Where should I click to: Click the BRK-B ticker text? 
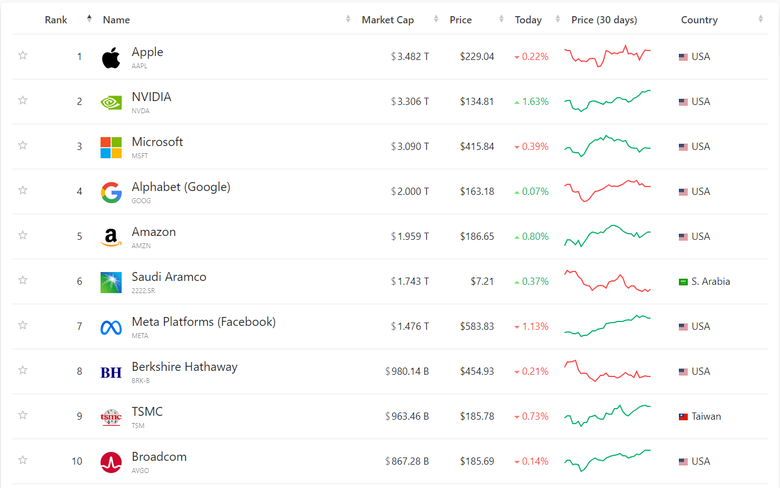(141, 381)
